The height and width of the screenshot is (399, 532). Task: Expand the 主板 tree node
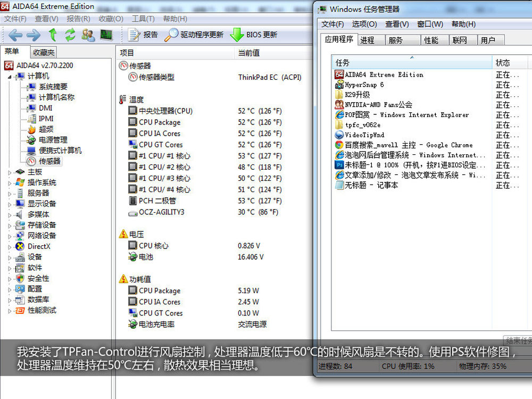click(x=10, y=173)
